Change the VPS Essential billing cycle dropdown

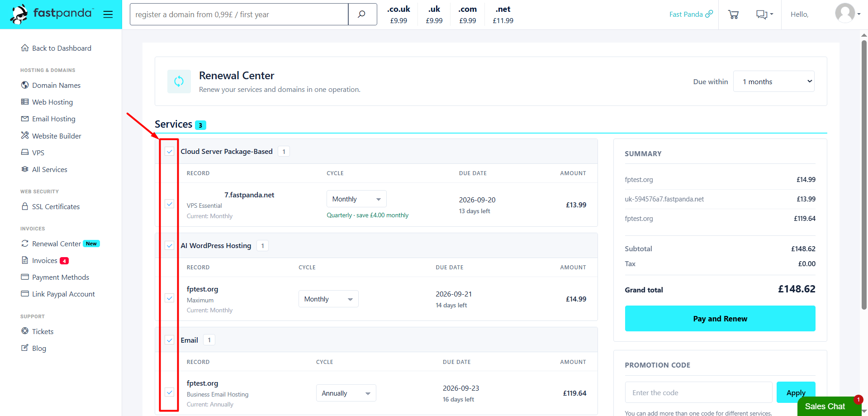356,199
